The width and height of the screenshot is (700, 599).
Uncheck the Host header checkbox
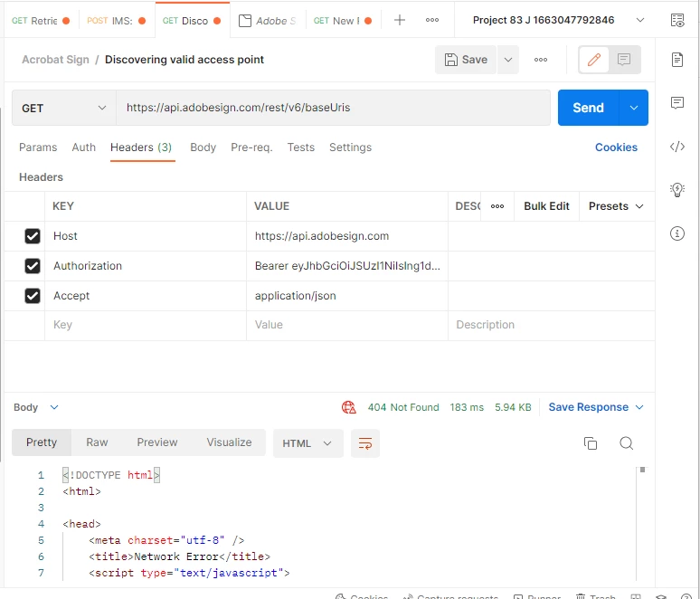tap(33, 236)
